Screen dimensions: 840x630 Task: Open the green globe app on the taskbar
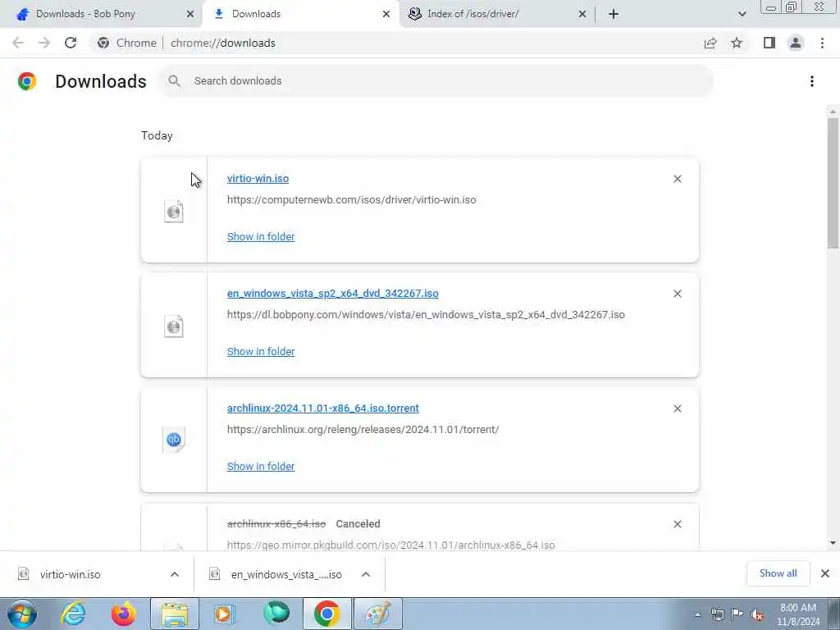pyautogui.click(x=276, y=614)
